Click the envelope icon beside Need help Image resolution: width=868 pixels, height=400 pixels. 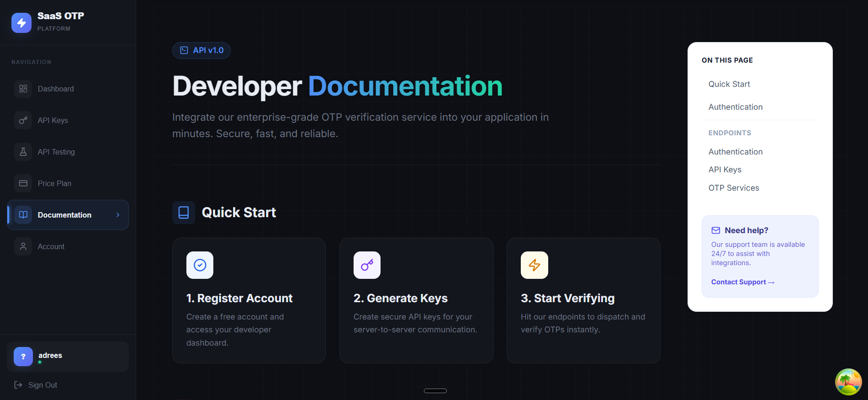coord(716,230)
